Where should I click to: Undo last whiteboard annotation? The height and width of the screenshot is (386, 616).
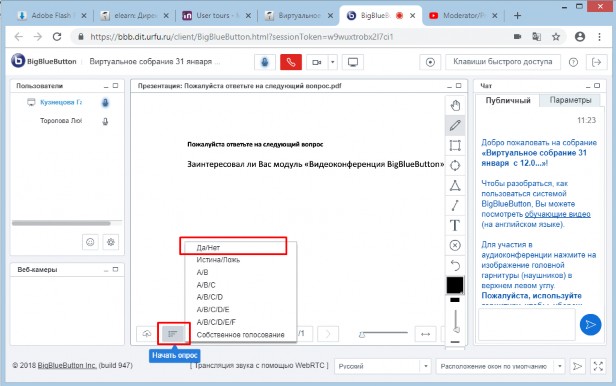[455, 265]
